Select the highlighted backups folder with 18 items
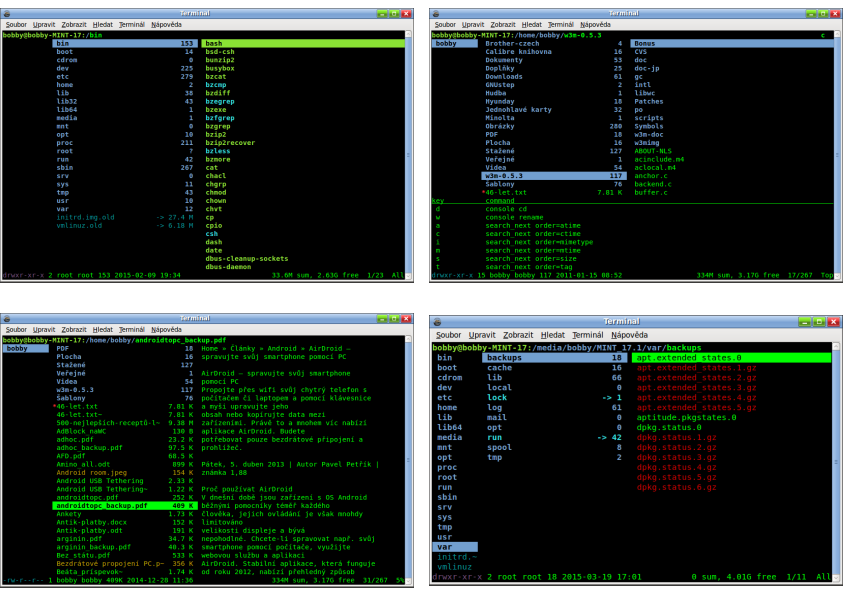Image resolution: width=843 pixels, height=595 pixels. 555,358
